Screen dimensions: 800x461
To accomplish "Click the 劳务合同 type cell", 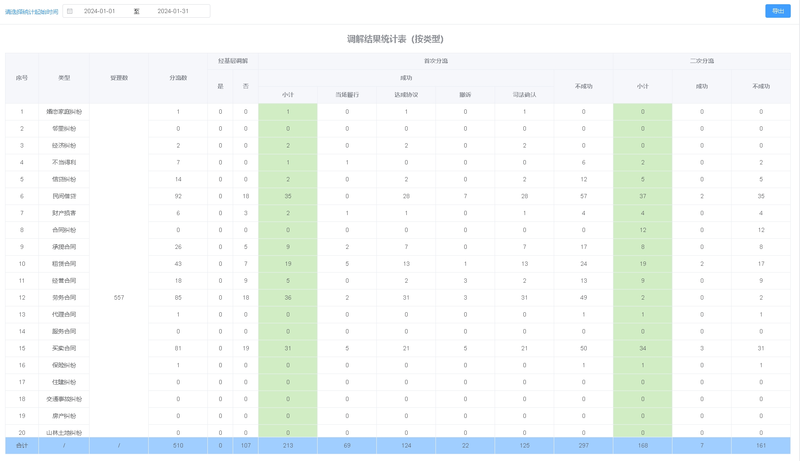I will (64, 297).
